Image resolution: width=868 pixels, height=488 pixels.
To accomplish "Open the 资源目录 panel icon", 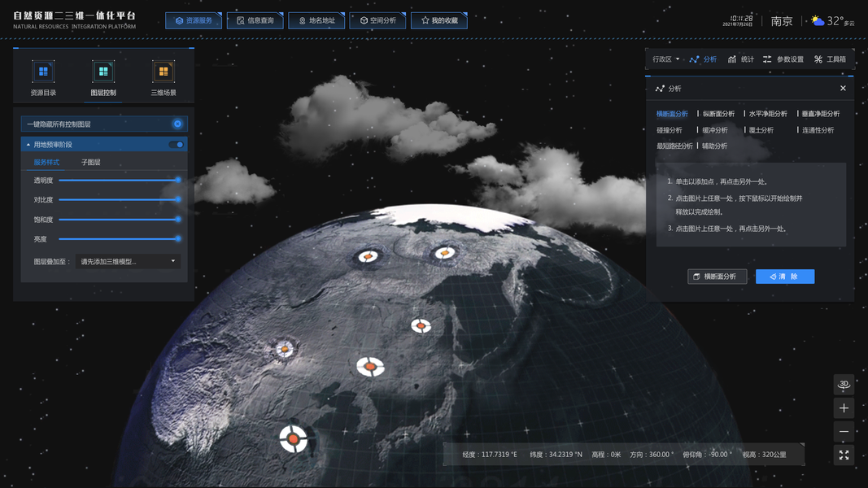I will pos(43,72).
